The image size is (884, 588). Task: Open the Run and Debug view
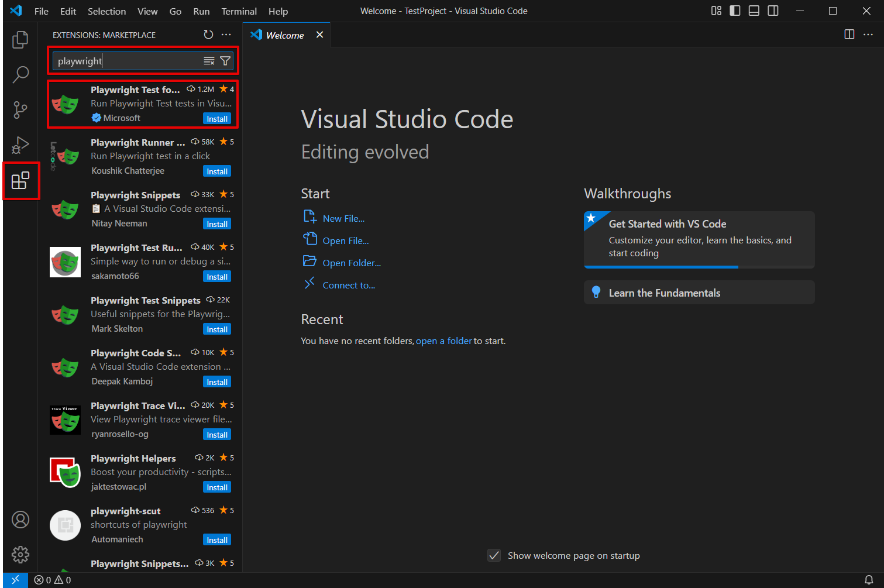coord(20,145)
